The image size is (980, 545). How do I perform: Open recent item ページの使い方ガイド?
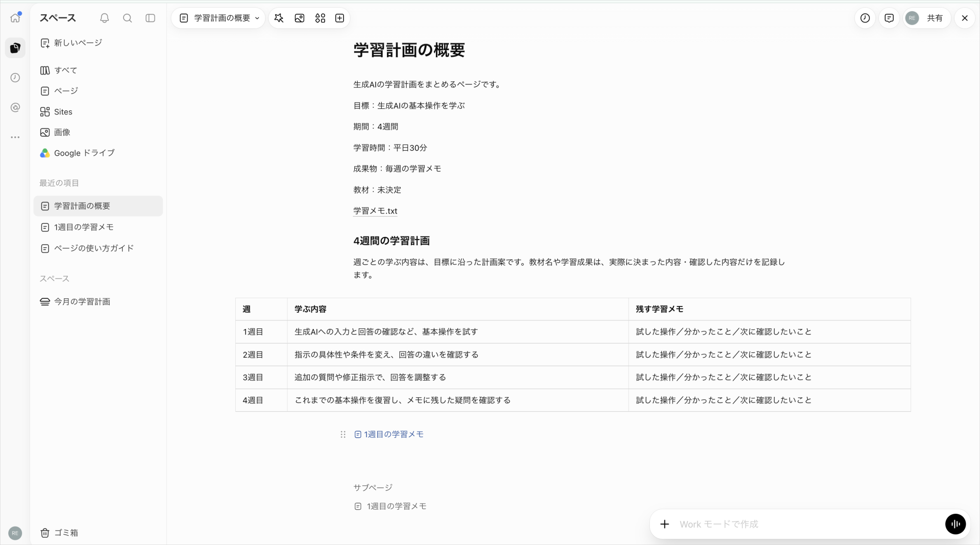click(98, 248)
